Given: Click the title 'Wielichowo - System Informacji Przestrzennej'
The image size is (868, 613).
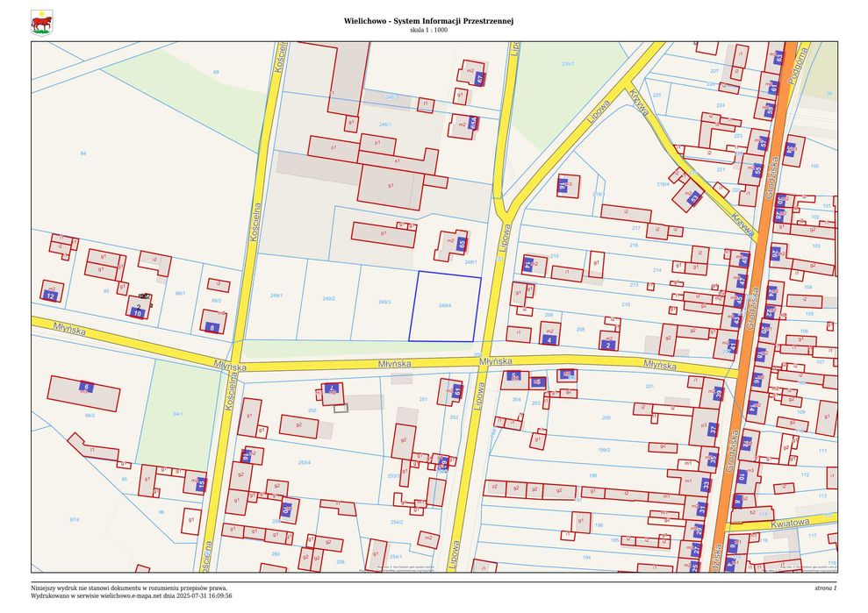Looking at the screenshot, I should 428,21.
